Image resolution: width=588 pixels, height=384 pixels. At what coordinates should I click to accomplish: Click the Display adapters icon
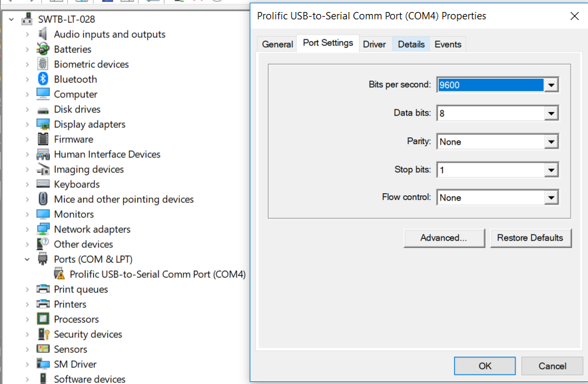(41, 124)
